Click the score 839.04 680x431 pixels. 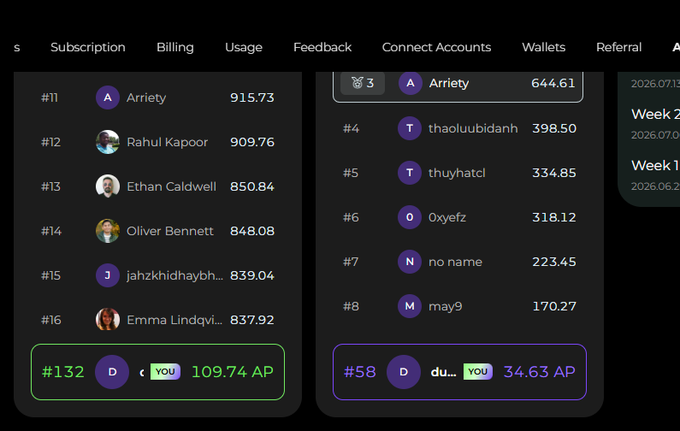252,275
